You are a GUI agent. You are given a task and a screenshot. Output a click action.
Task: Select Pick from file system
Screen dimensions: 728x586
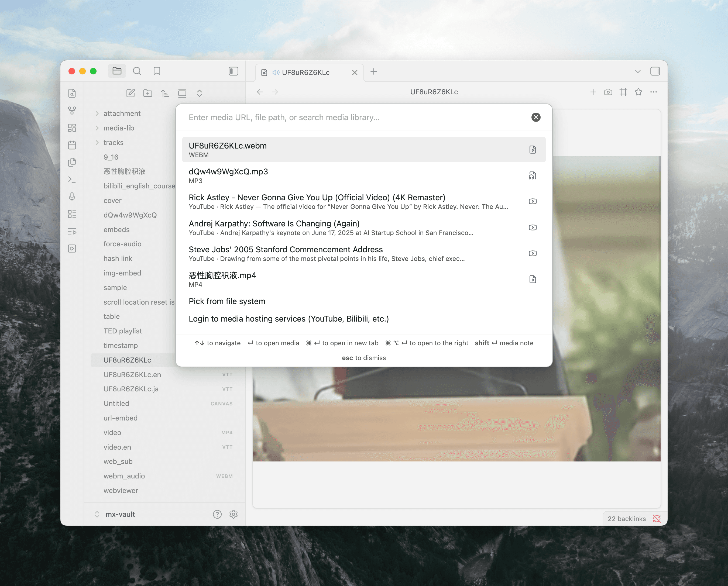pyautogui.click(x=227, y=301)
